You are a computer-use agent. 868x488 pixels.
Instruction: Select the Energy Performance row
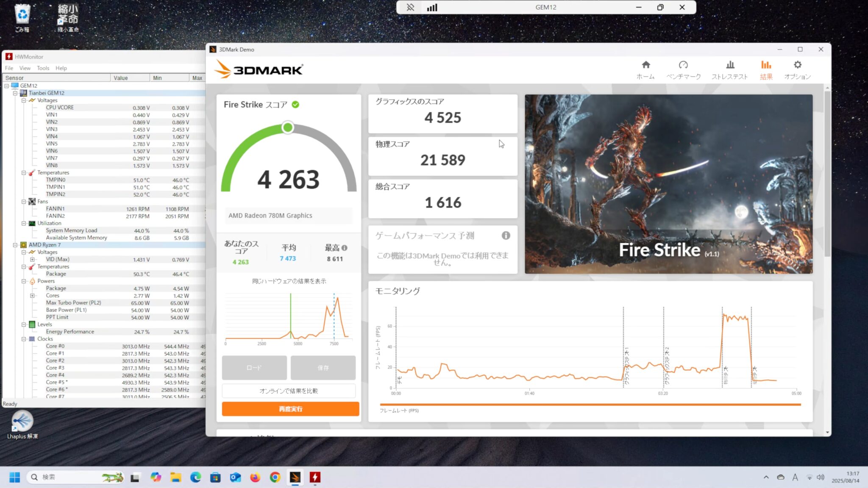coord(104,332)
